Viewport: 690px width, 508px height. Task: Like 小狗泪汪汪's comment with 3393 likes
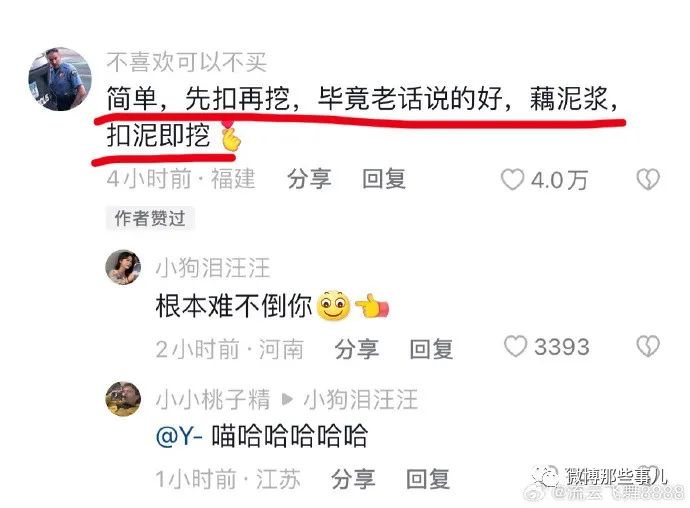click(515, 346)
